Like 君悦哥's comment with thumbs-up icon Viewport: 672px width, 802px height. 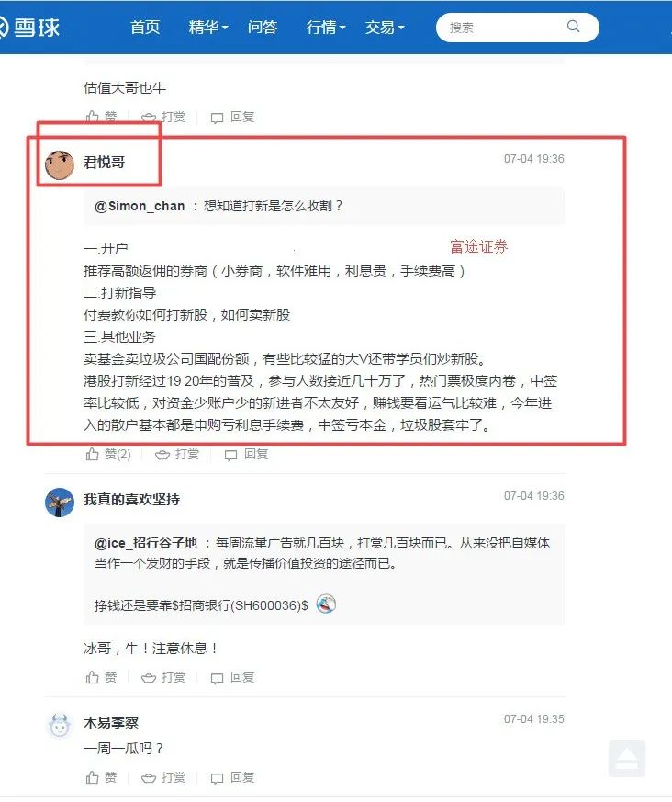pyautogui.click(x=108, y=454)
